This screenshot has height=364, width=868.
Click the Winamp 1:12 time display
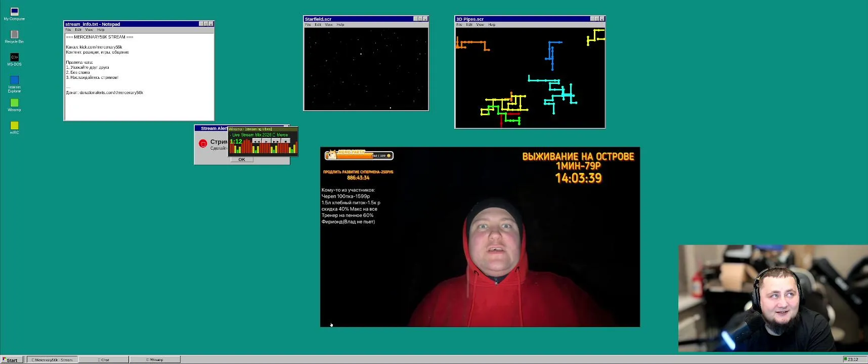[x=236, y=142]
